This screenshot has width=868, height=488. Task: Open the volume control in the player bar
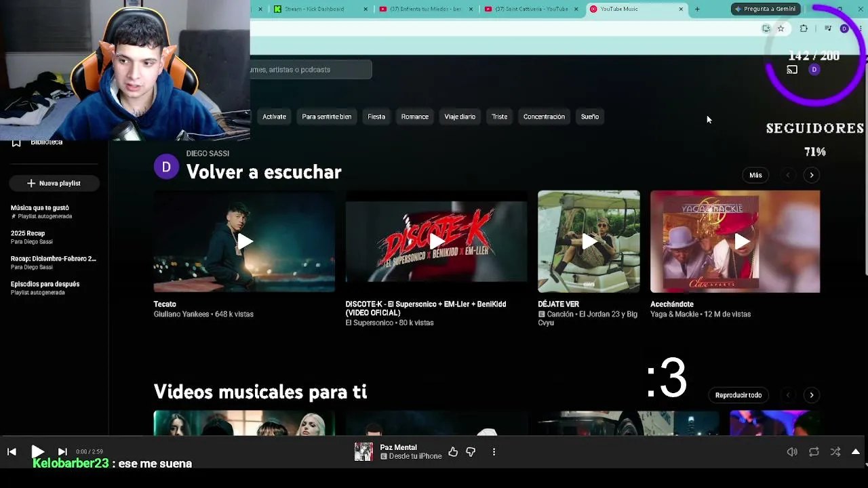[792, 452]
